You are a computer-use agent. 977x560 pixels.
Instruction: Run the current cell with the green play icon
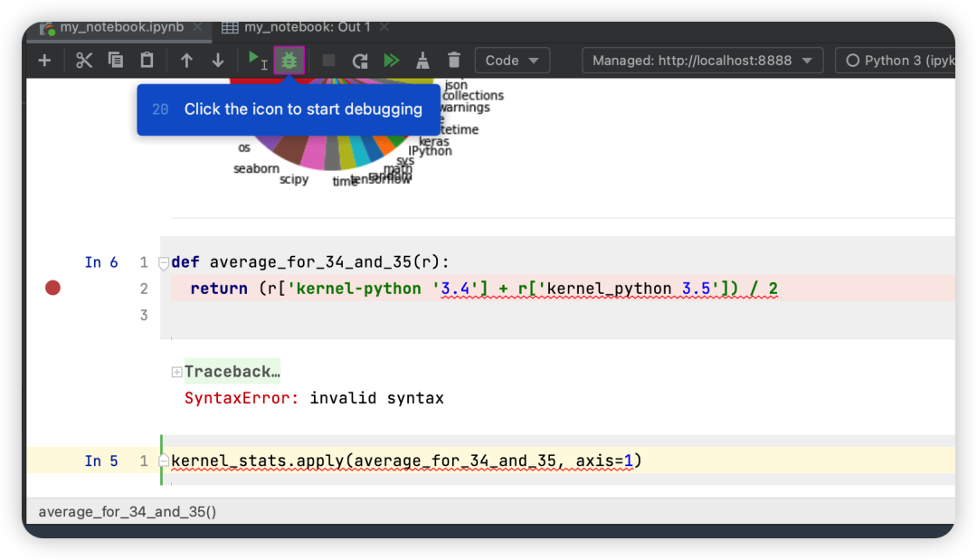point(256,60)
